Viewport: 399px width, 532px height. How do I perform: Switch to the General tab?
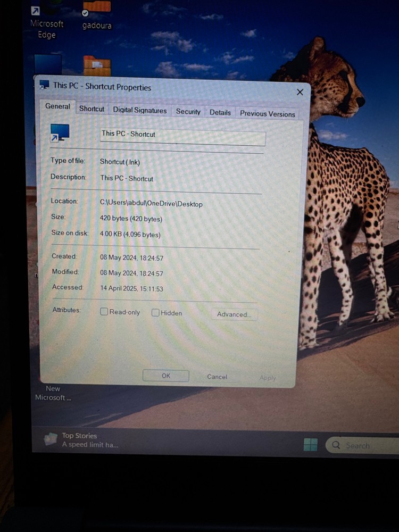point(57,106)
